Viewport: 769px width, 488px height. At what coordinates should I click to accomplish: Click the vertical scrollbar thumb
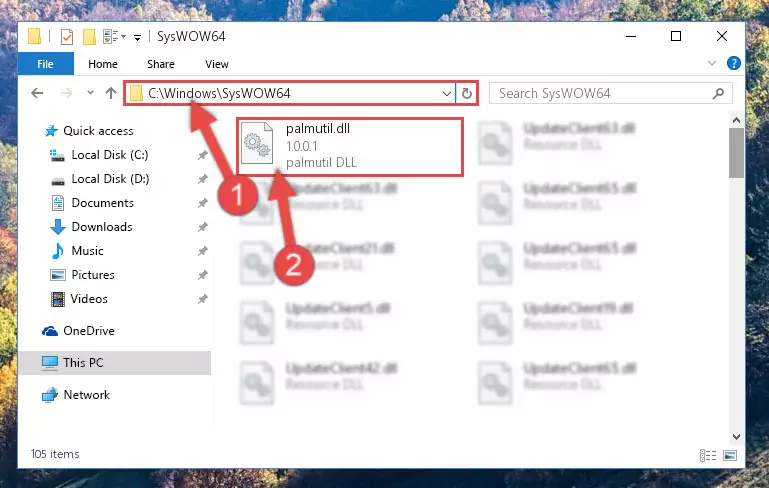[x=736, y=153]
